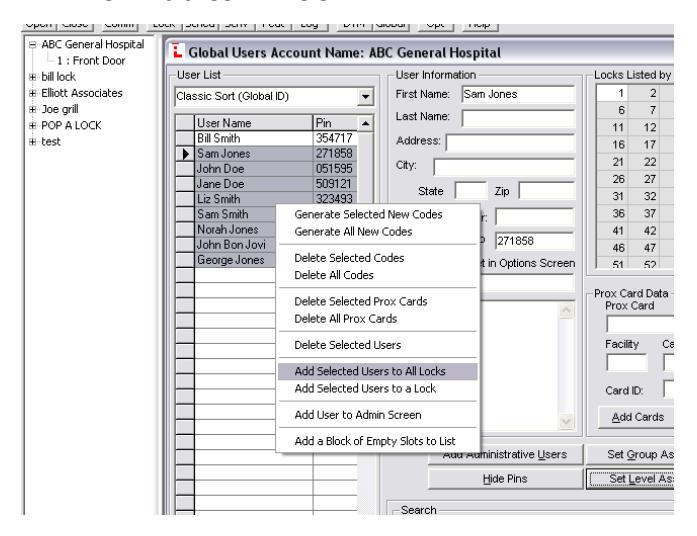Collapse the ABC General Hospital tree node
This screenshot has width=697, height=536.
click(x=32, y=44)
